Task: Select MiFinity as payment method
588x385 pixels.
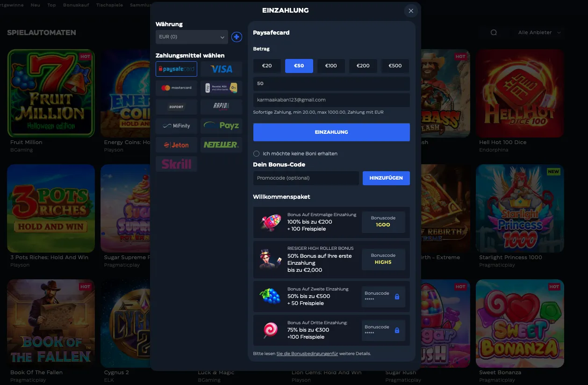Action: click(176, 125)
